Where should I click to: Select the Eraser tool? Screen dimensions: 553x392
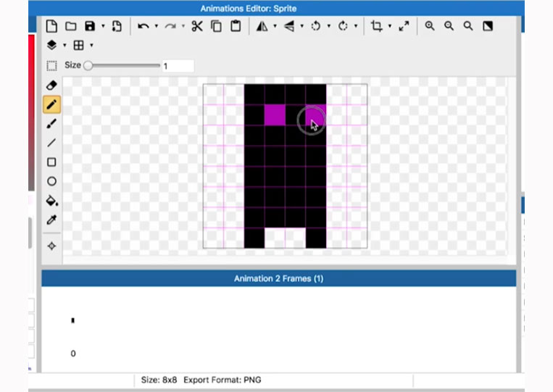(51, 86)
